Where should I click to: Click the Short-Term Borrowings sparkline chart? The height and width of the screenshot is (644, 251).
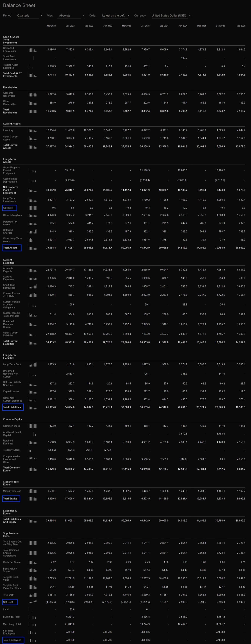coord(32,287)
